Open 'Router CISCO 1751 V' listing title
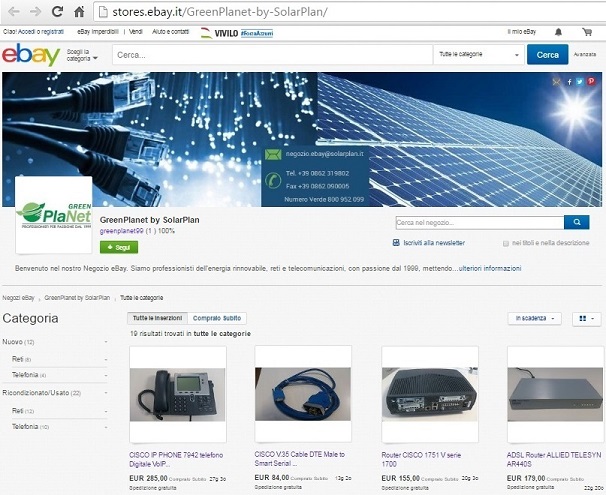 coord(421,459)
